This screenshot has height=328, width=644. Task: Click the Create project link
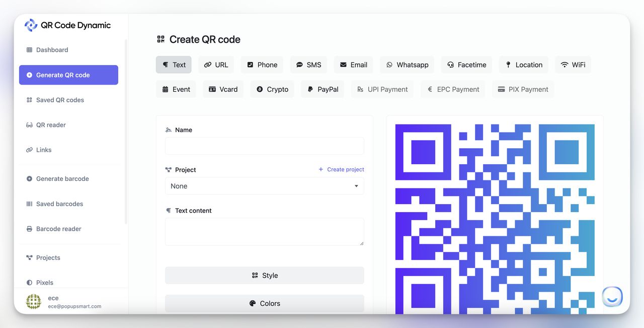[341, 169]
